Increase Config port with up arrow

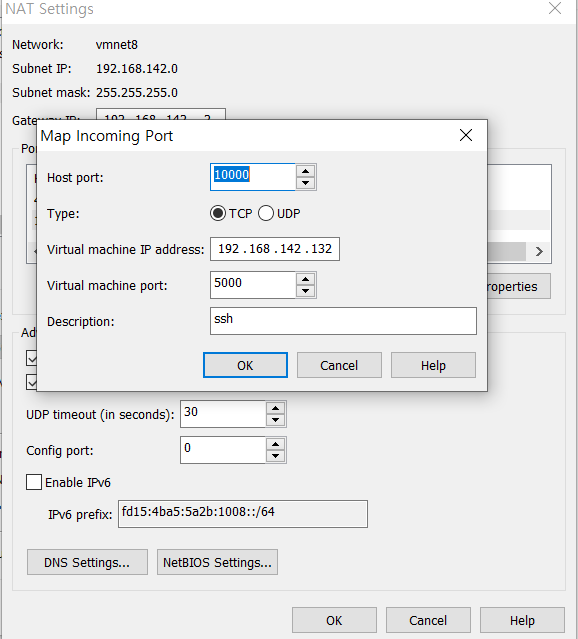pyautogui.click(x=276, y=444)
